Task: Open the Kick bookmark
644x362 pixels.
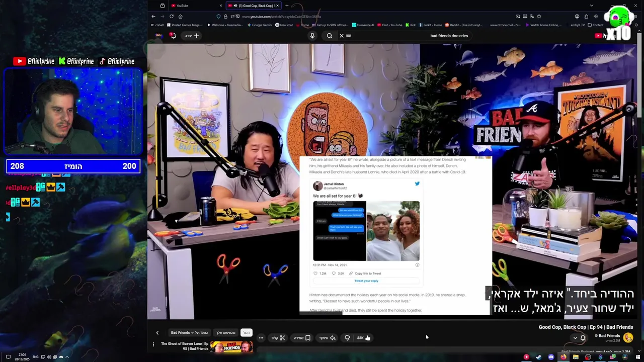Action: click(x=410, y=25)
